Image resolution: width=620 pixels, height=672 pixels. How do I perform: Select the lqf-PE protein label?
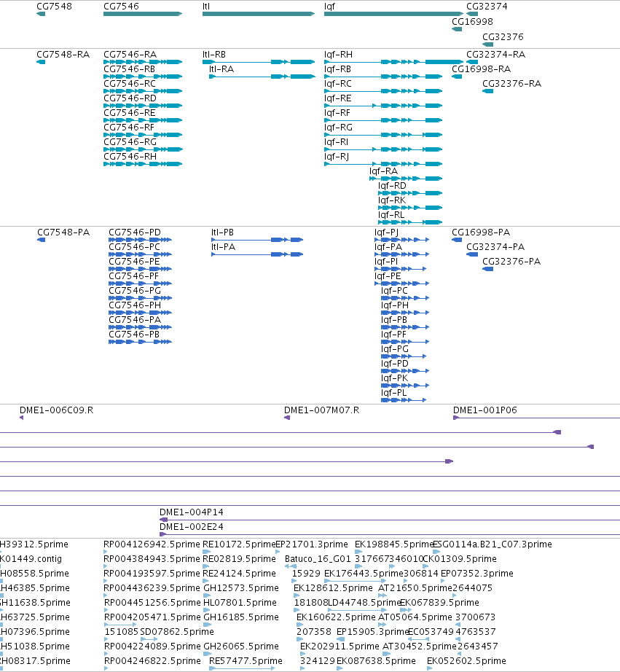pos(388,276)
